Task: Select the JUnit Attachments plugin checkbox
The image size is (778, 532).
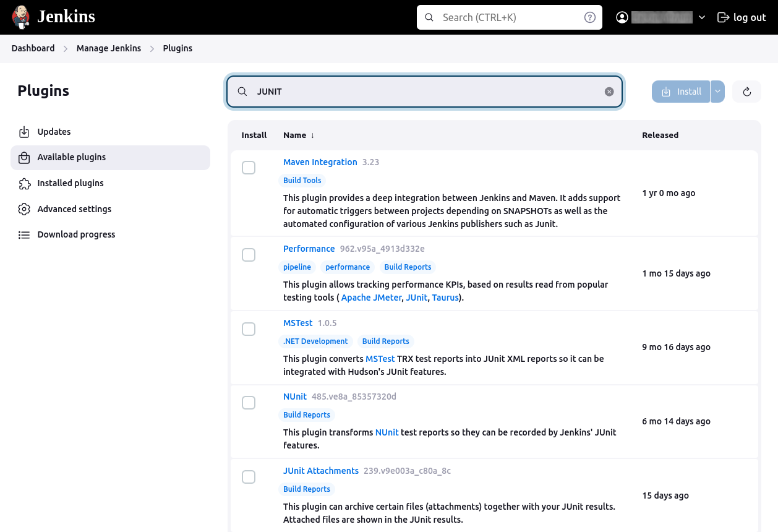Action: click(249, 477)
